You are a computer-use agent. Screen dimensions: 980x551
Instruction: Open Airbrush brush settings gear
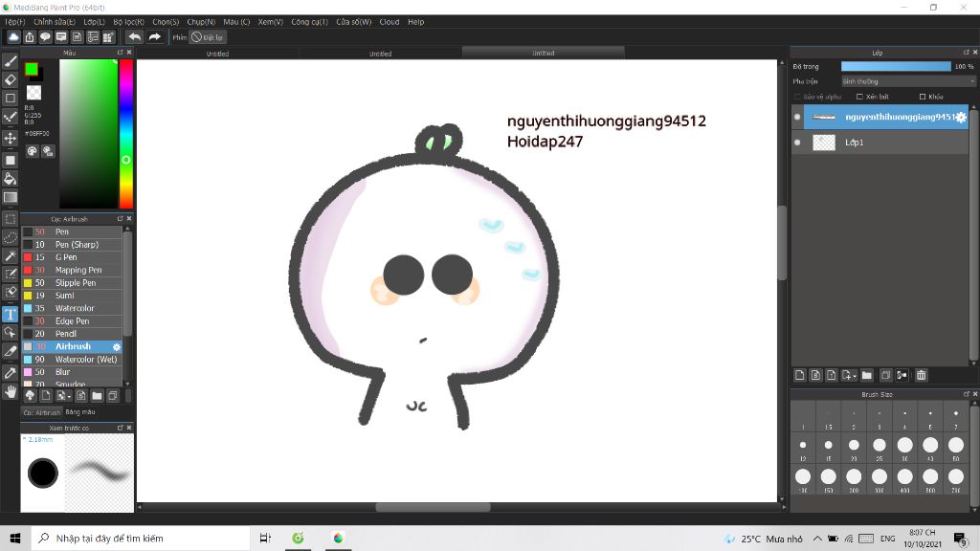(116, 346)
